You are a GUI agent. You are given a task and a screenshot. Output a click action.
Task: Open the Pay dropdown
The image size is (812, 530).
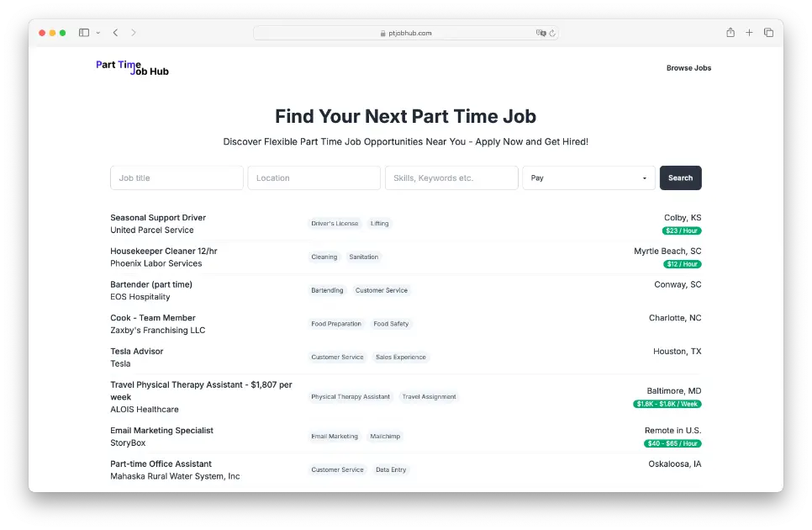tap(588, 178)
